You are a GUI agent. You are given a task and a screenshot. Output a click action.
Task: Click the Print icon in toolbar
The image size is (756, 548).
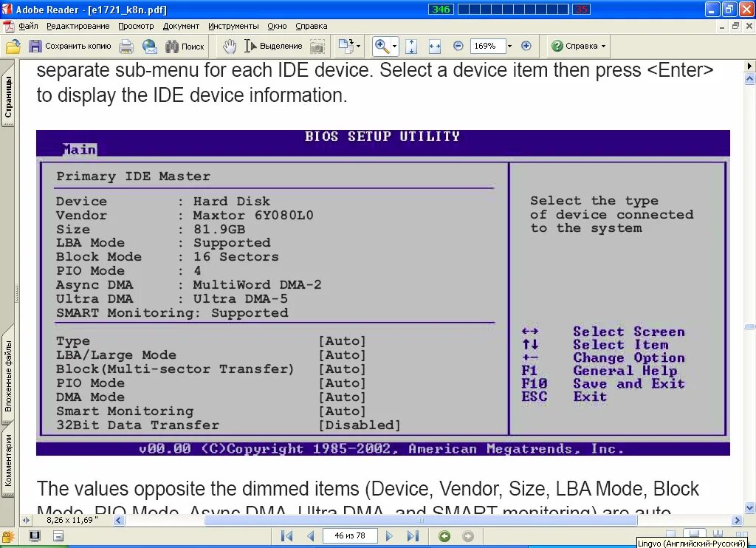(126, 47)
